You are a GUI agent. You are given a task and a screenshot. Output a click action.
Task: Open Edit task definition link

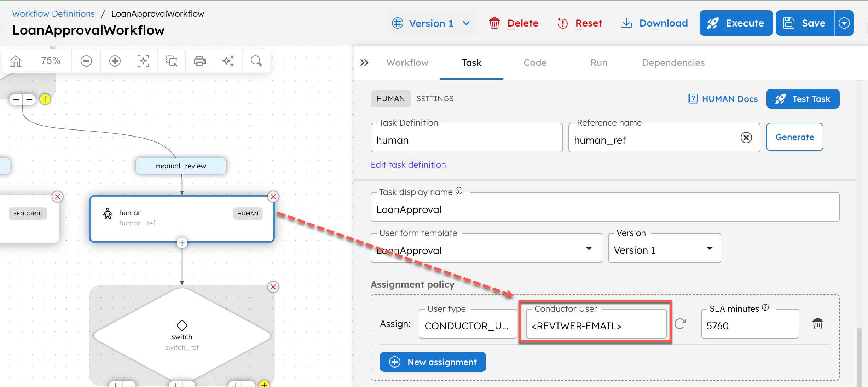(408, 165)
